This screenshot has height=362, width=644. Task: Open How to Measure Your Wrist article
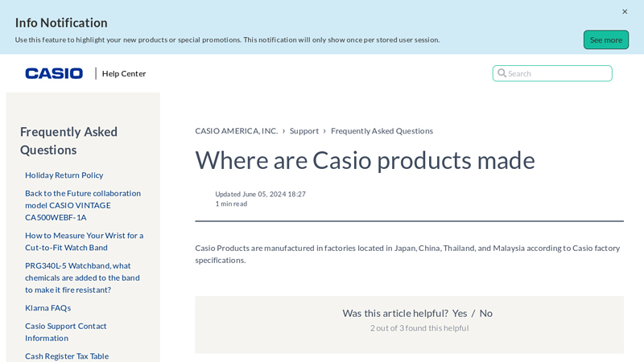(85, 241)
